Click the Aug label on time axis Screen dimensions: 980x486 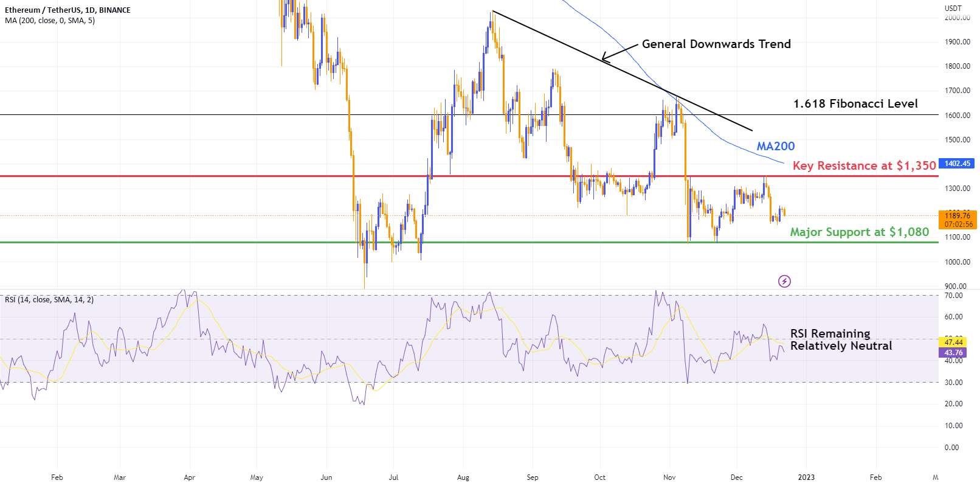[x=463, y=477]
